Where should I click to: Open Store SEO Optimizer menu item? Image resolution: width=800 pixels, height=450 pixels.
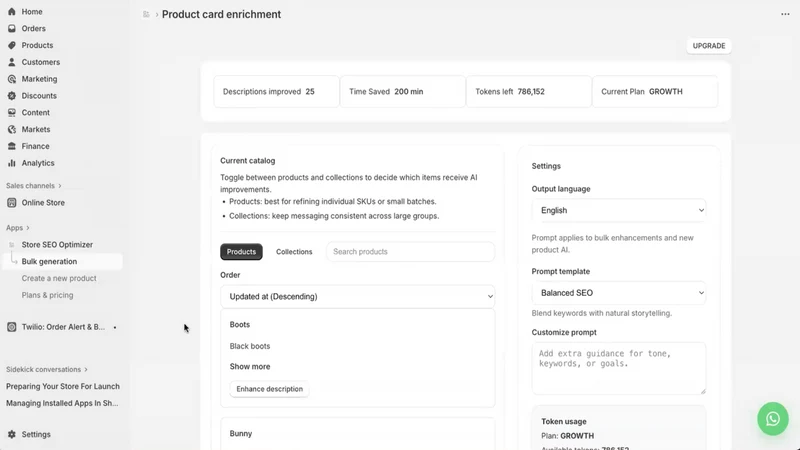coord(57,244)
